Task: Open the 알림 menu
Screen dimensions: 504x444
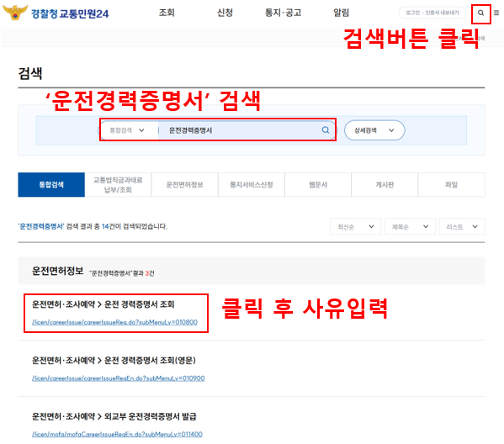Action: pyautogui.click(x=341, y=13)
